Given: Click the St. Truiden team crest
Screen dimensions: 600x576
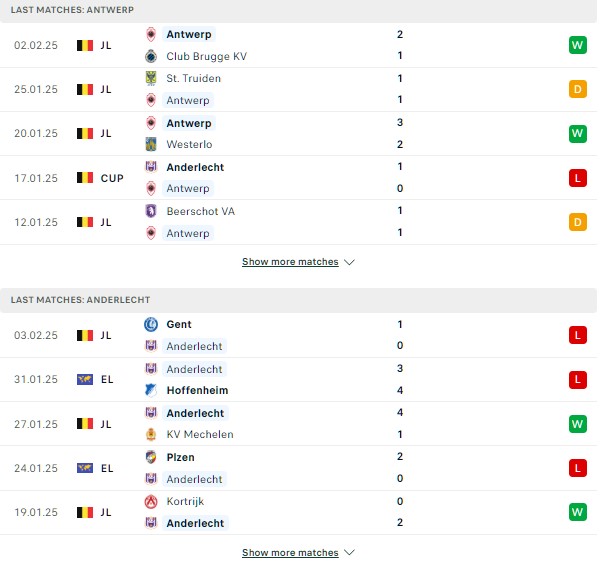Looking at the screenshot, I should pos(151,78).
